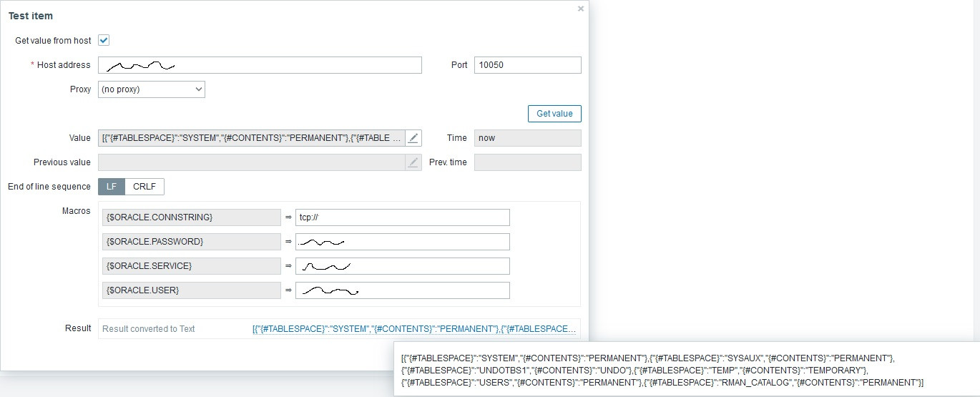Click the Host address input field

[x=260, y=65]
